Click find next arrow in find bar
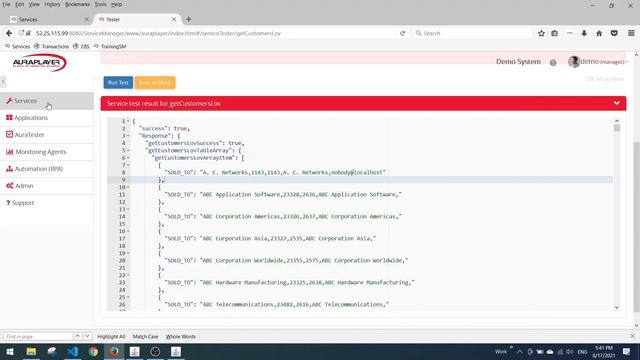640x360 pixels. [x=87, y=336]
